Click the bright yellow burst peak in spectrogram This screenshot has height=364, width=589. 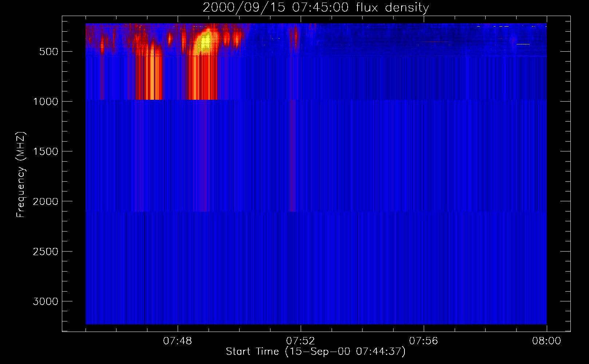point(205,42)
